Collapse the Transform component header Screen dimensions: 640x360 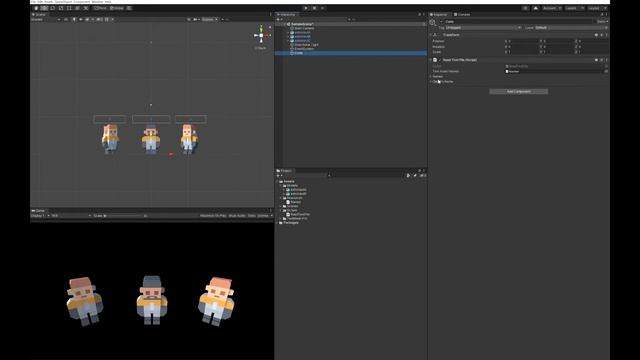point(431,35)
